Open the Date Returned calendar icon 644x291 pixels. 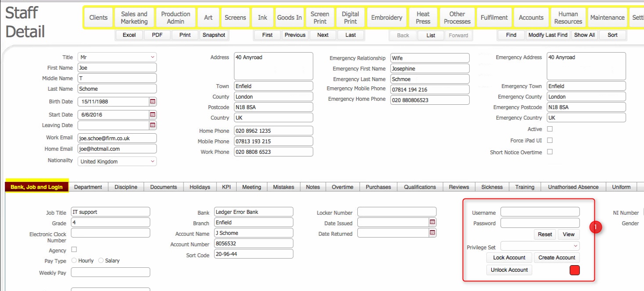click(433, 233)
